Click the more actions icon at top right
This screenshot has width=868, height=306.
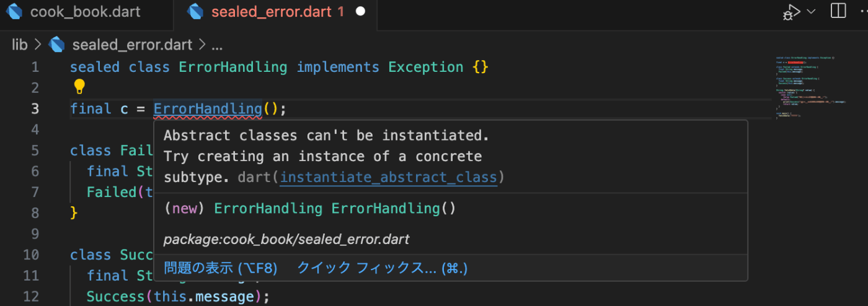[x=865, y=11]
